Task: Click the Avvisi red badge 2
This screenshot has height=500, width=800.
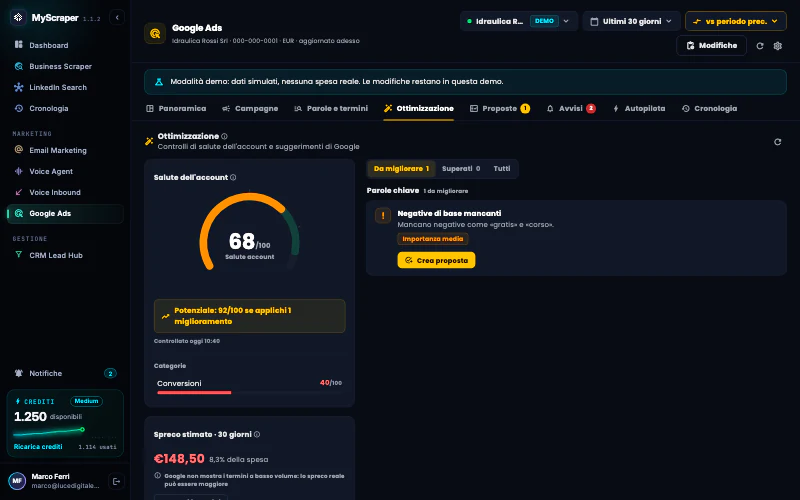Action: tap(591, 108)
